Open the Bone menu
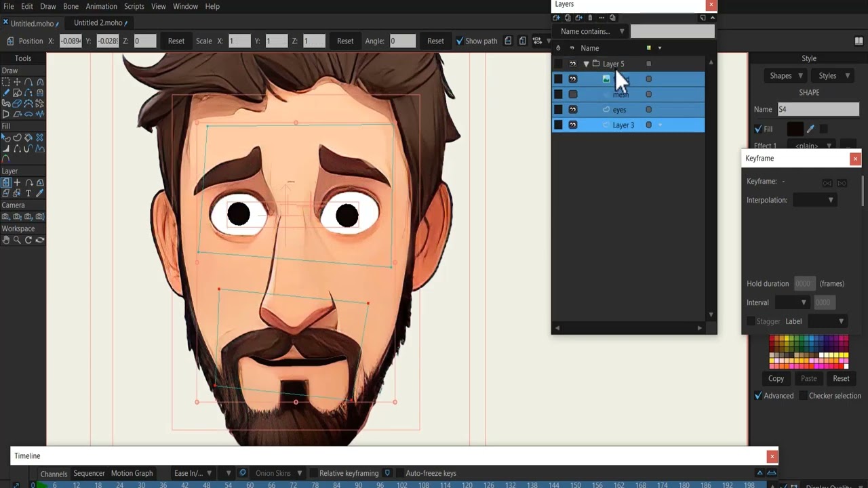The width and height of the screenshot is (868, 488). (71, 6)
